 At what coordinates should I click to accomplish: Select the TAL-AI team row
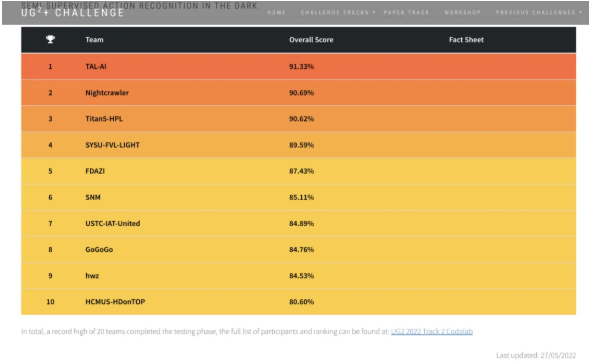coord(298,66)
